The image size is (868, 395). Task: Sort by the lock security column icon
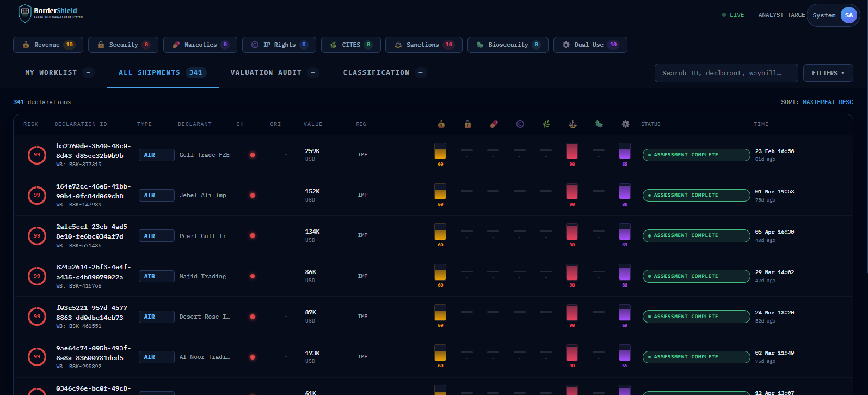467,124
